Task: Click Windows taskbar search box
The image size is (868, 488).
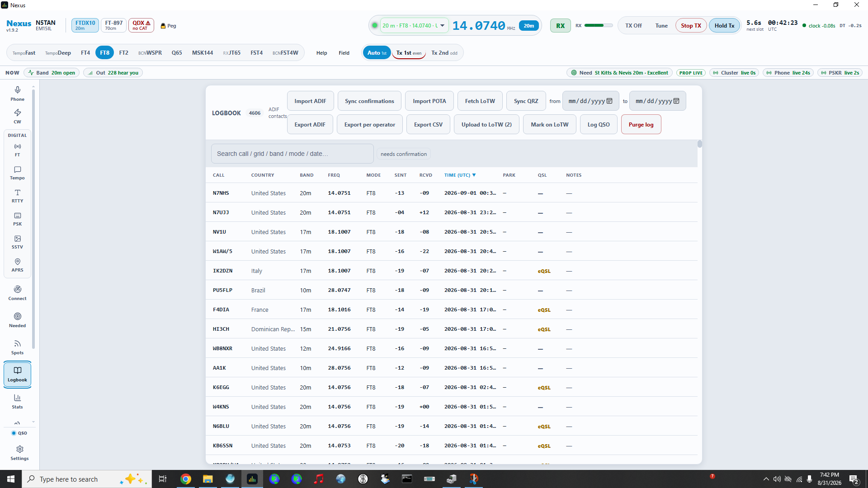Action: coord(87,479)
